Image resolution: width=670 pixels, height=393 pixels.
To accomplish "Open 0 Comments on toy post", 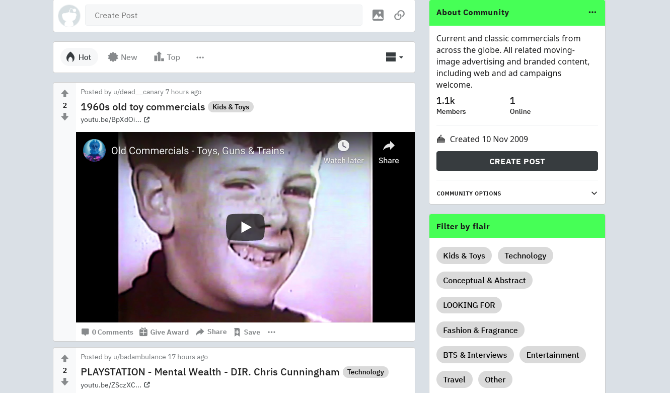I will click(x=107, y=332).
